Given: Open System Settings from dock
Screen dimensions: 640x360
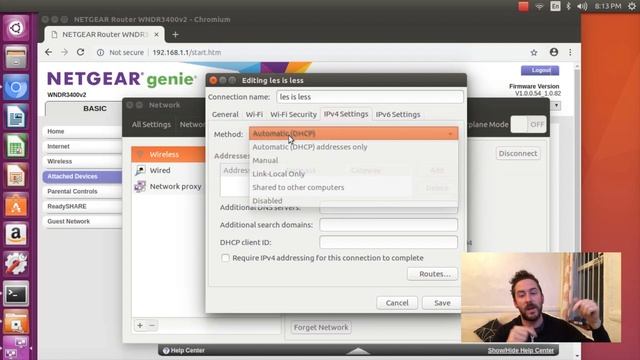Looking at the screenshot, I should tap(16, 264).
